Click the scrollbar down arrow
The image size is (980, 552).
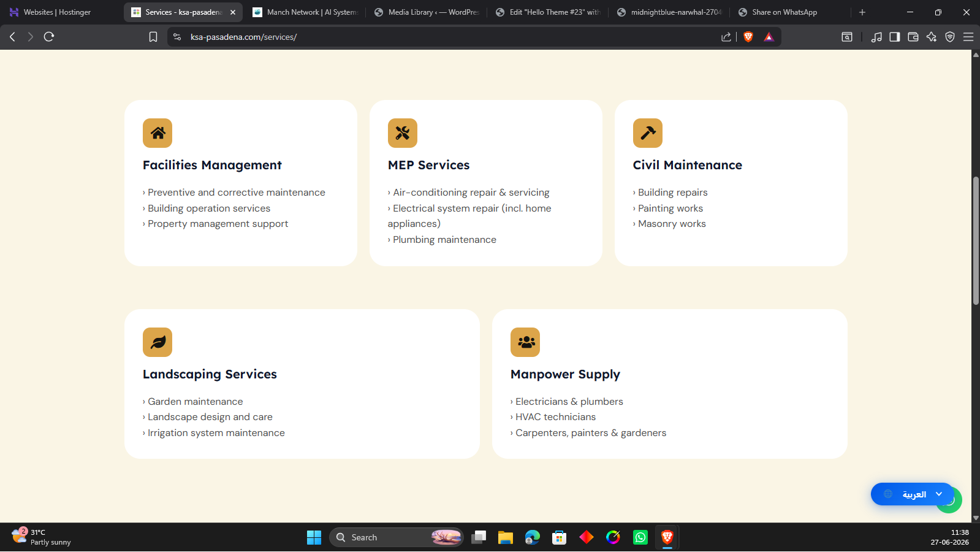pyautogui.click(x=976, y=518)
